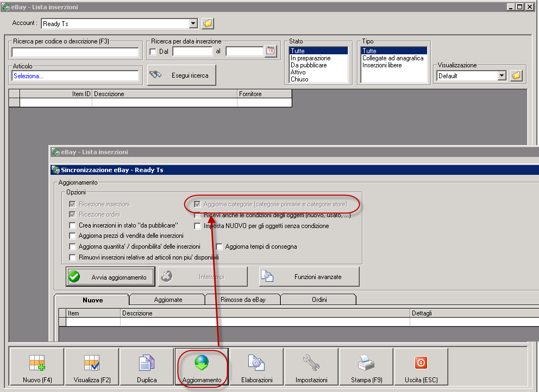Click Descrizione column header in main grid
The width and height of the screenshot is (539, 392).
164,94
